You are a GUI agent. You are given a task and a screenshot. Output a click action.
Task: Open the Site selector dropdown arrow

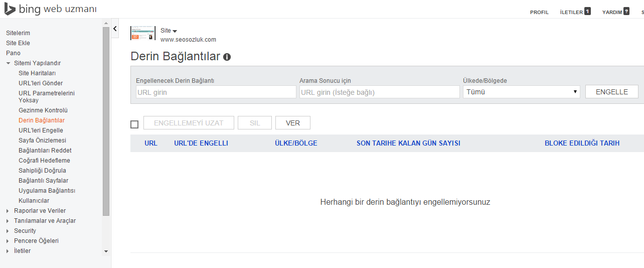[x=175, y=31]
